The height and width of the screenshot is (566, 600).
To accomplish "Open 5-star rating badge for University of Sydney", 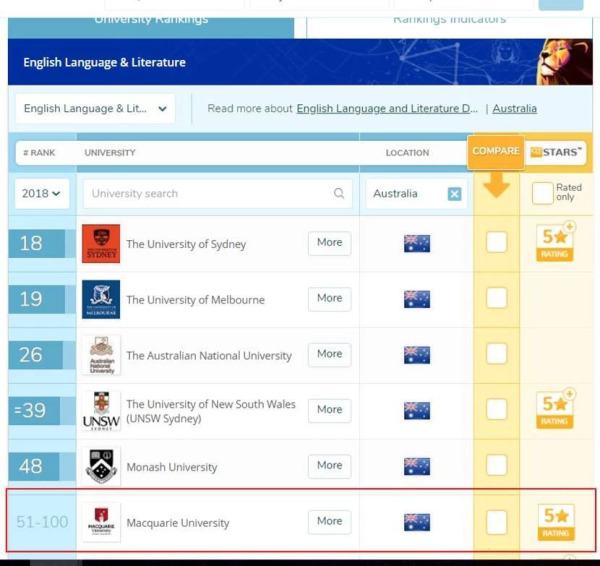I will coord(555,243).
